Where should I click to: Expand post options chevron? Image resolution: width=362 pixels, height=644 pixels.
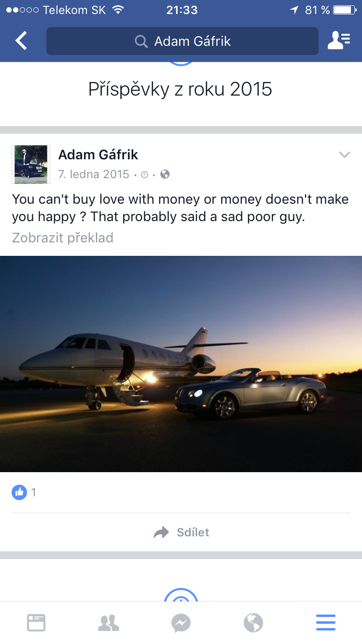pyautogui.click(x=344, y=155)
